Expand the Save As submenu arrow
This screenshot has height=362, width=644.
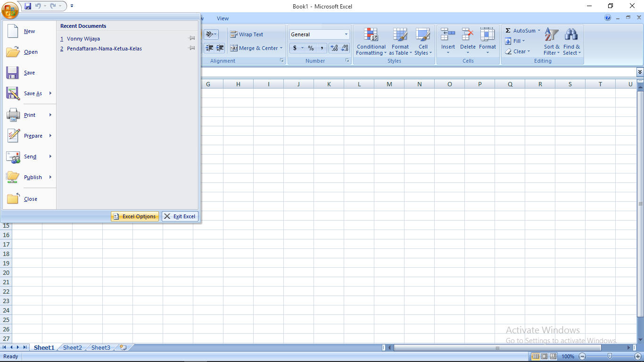pyautogui.click(x=50, y=93)
